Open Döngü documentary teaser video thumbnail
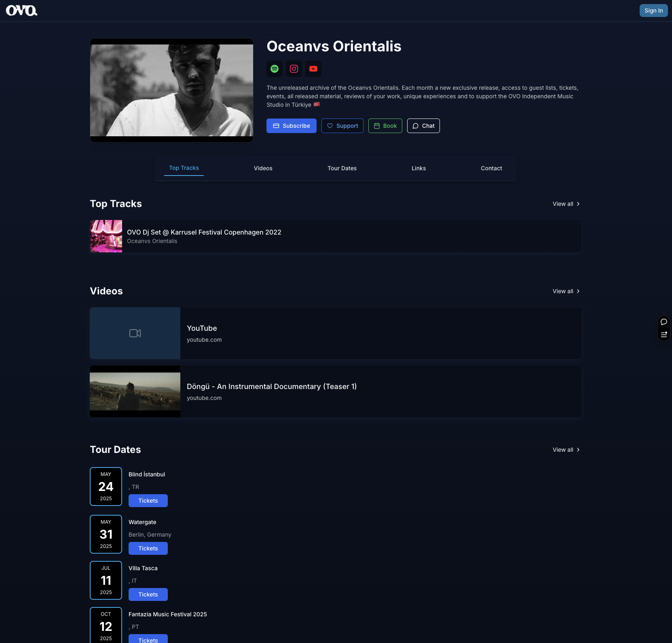Viewport: 672px width, 643px height. click(135, 391)
